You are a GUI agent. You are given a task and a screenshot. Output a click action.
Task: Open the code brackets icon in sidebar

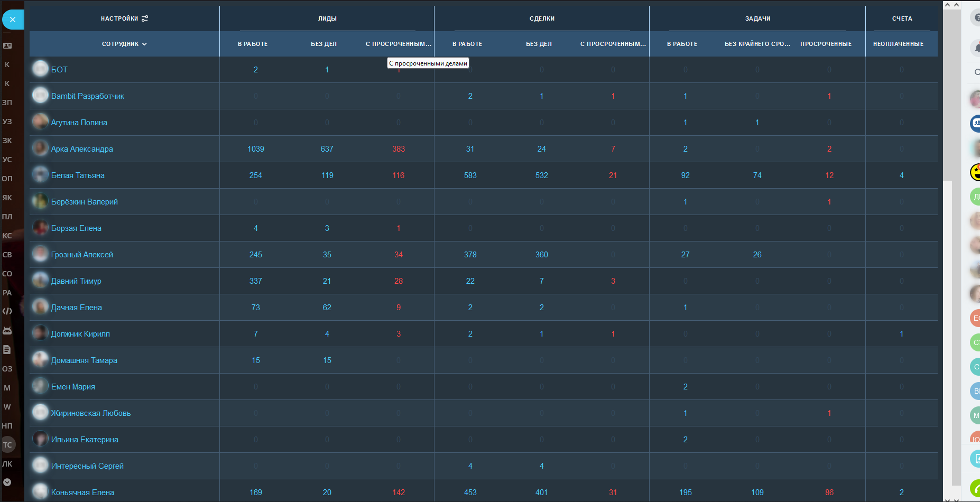7,311
